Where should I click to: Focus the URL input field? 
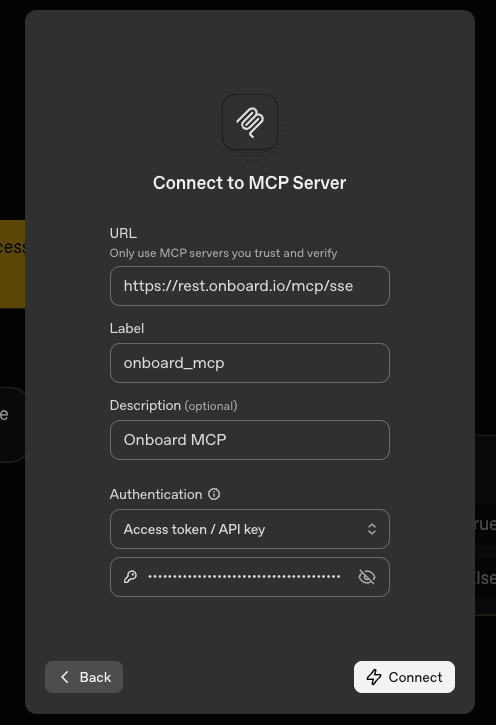click(x=250, y=286)
